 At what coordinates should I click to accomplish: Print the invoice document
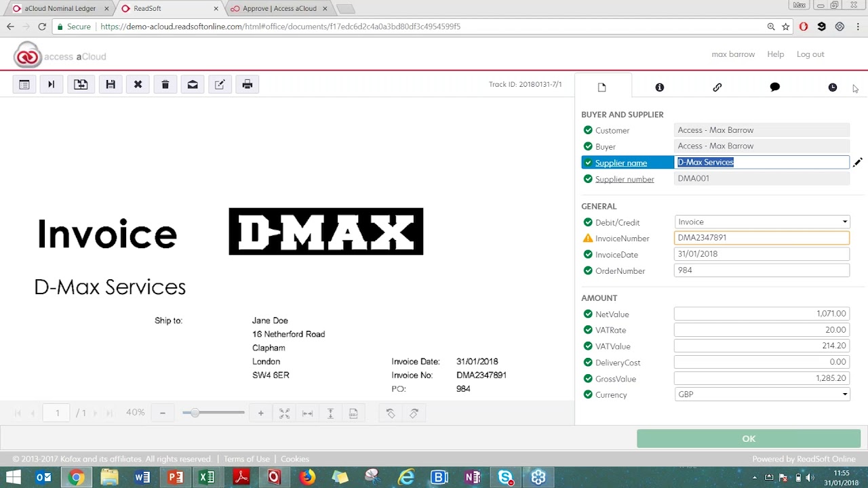[247, 84]
